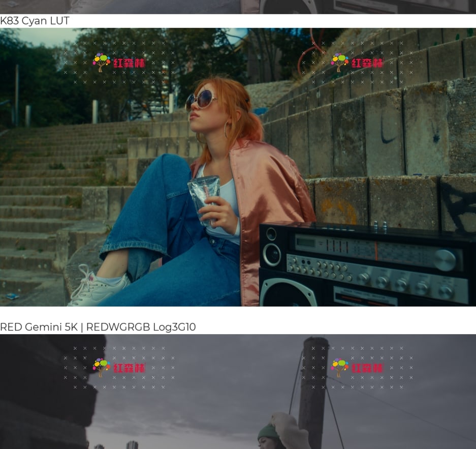Click the RED Gemini 5K | REDWGRGB Log3G10 caption
The width and height of the screenshot is (476, 449).
tap(98, 327)
